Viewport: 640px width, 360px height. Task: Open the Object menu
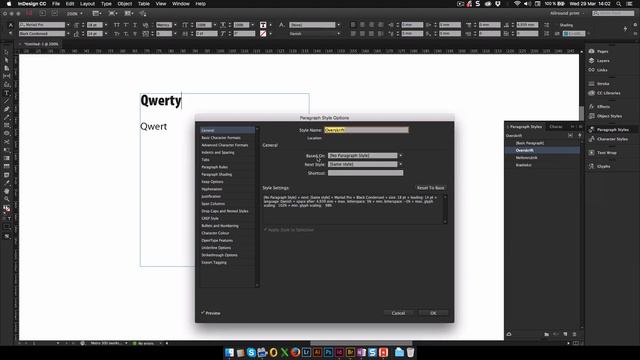(x=124, y=4)
